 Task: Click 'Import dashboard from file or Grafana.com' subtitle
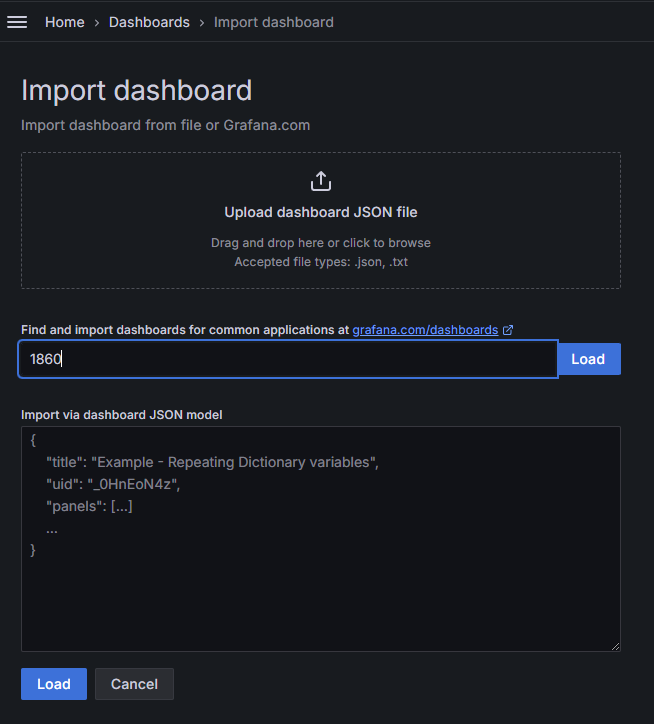[165, 125]
